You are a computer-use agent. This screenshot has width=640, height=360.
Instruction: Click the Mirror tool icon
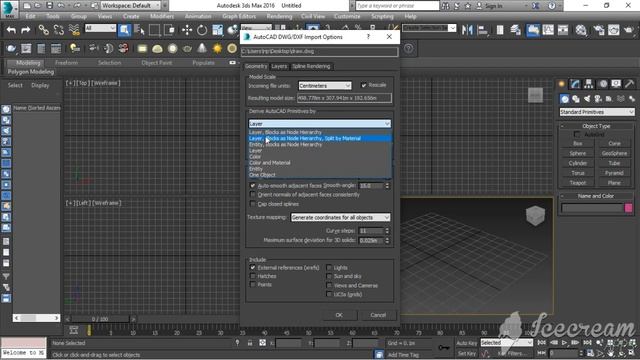point(467,30)
